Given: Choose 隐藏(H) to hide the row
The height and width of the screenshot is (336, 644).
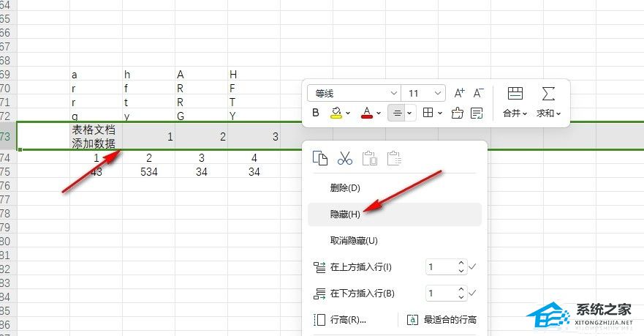Looking at the screenshot, I should point(394,214).
